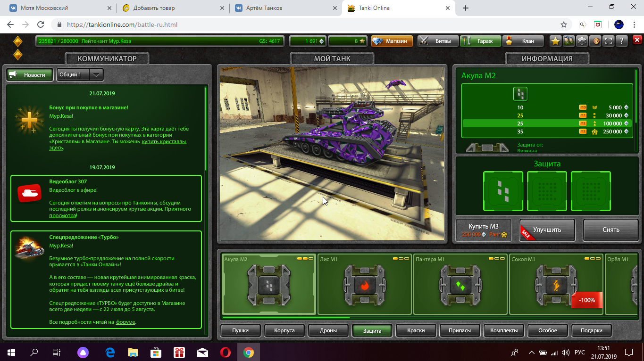Switch to the Пушки turrets category
The height and width of the screenshot is (361, 644).
point(241,330)
